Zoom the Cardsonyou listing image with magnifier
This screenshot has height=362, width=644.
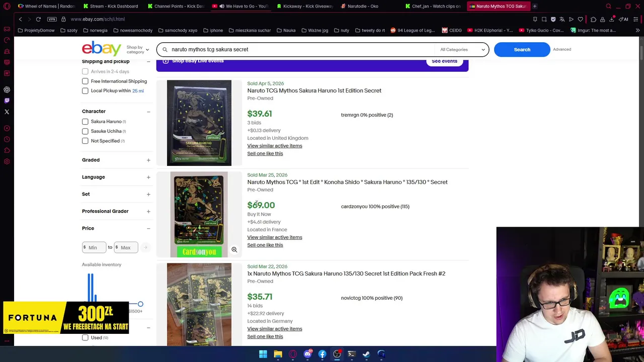point(234,249)
